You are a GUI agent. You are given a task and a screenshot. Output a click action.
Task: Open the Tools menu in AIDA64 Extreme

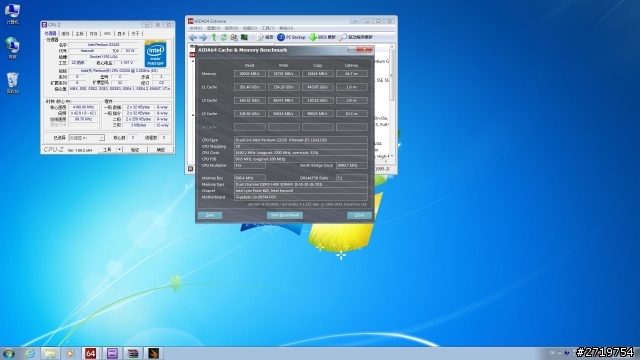[268, 28]
